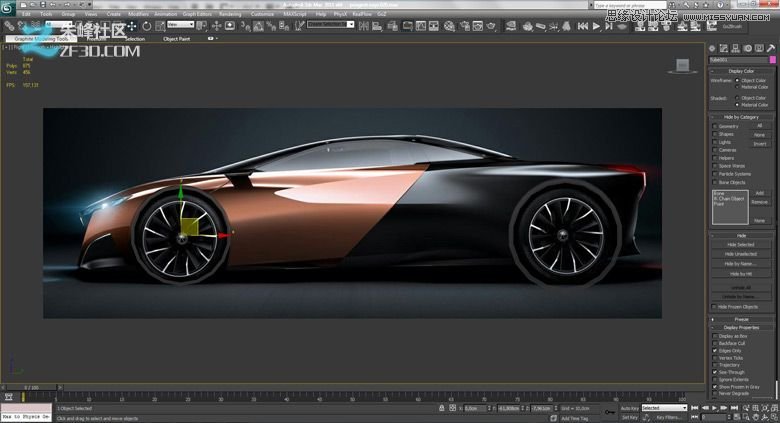
Task: Open the Hierarchy command panel tab
Action: click(734, 47)
